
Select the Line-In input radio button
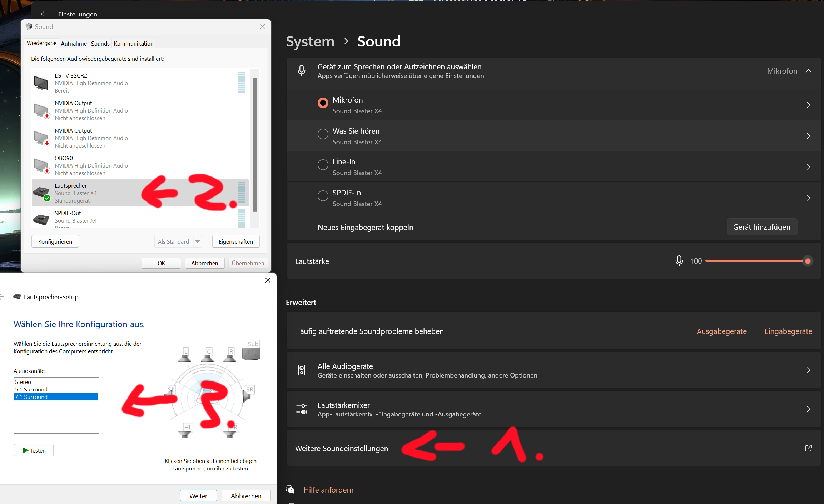coord(323,165)
